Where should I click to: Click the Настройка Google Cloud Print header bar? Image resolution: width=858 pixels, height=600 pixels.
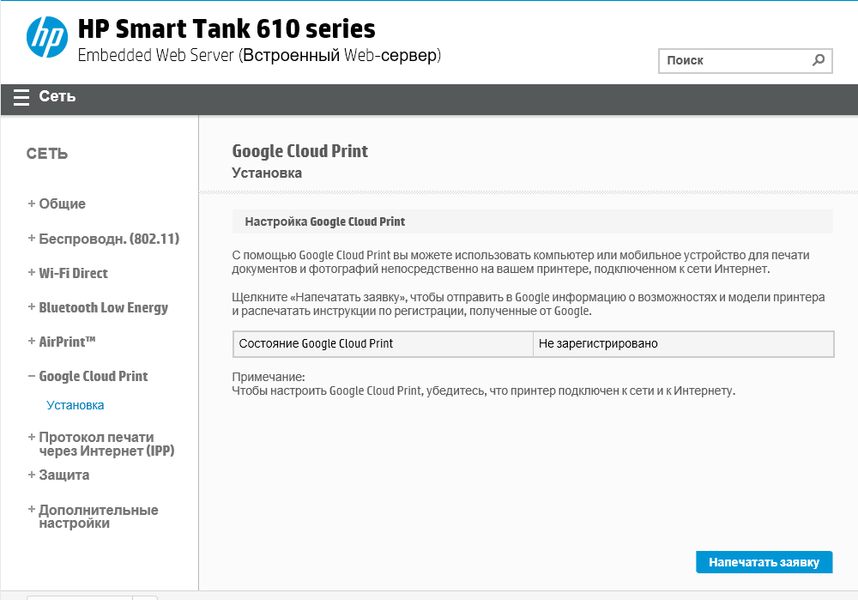click(x=532, y=222)
